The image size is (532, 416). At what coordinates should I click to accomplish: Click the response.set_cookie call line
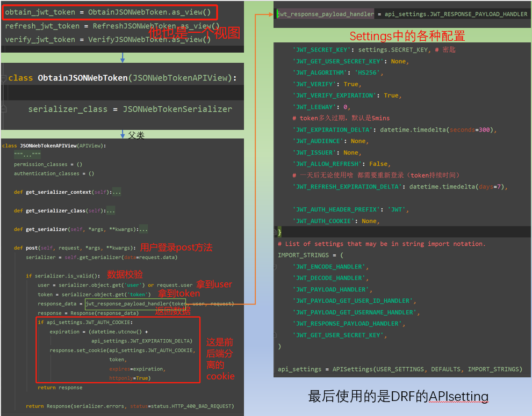(123, 351)
